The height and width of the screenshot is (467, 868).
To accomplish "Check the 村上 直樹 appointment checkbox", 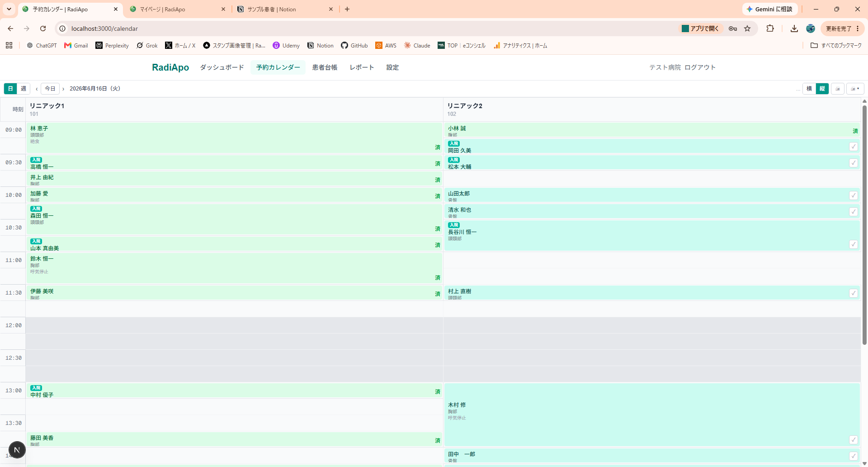I will point(853,293).
